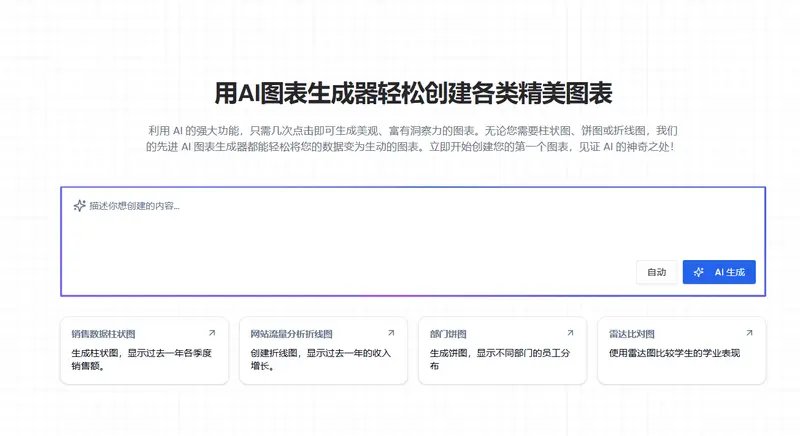Select the 部门饼图 example title

tap(448, 334)
